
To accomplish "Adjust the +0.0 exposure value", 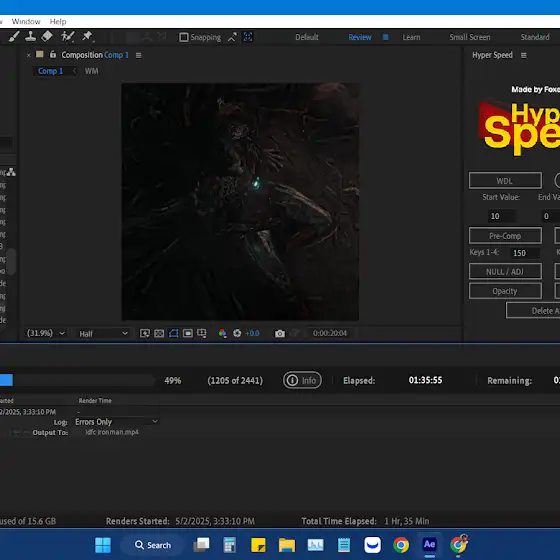I will click(x=252, y=333).
